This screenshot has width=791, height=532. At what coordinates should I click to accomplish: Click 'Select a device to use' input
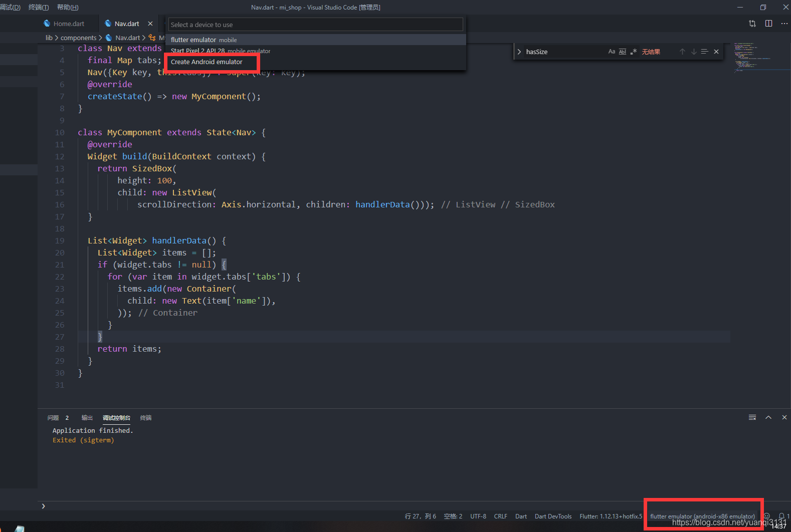pyautogui.click(x=316, y=25)
